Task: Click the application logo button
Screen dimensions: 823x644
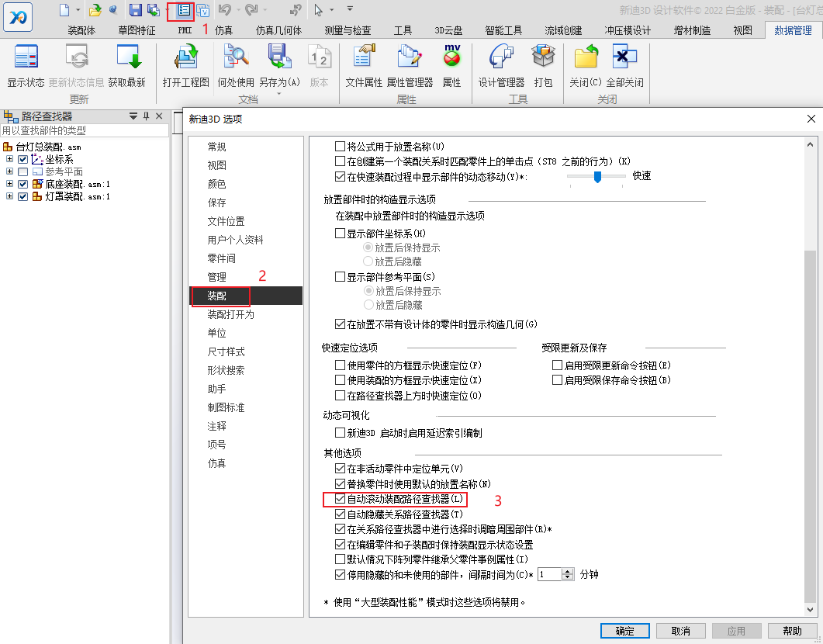Action: click(x=18, y=17)
